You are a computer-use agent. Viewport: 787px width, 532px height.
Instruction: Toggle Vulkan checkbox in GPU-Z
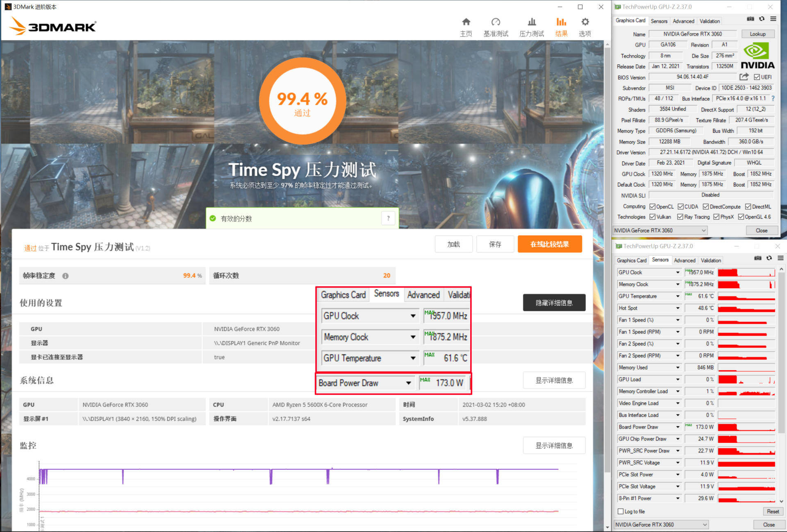[652, 217]
